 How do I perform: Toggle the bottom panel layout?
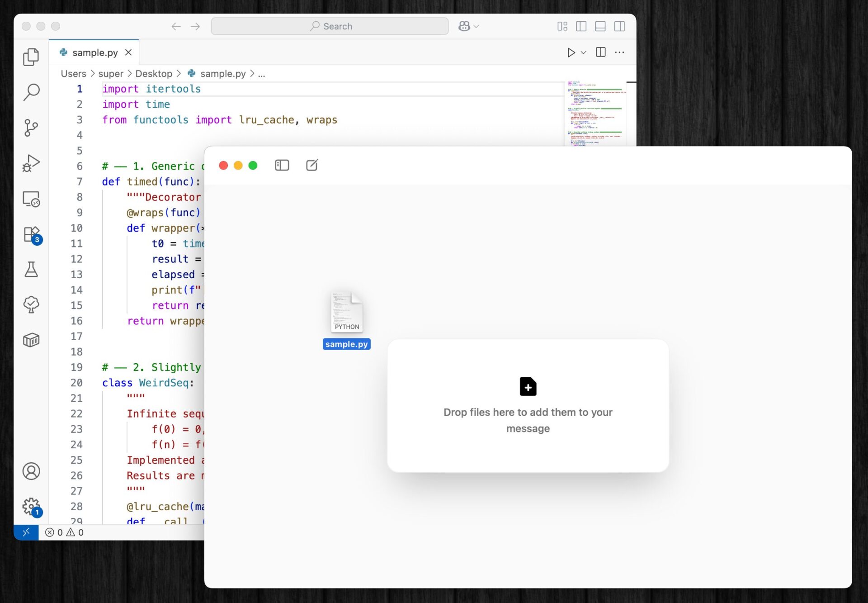tap(600, 26)
